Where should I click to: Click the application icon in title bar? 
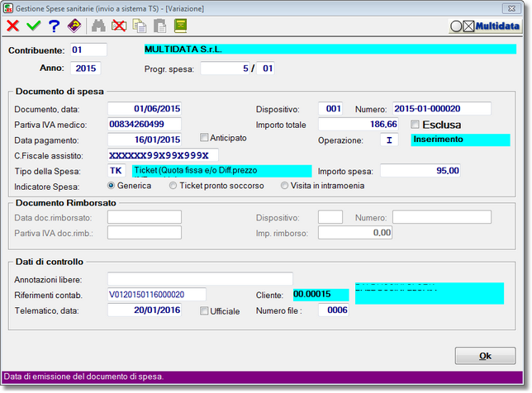[x=8, y=8]
